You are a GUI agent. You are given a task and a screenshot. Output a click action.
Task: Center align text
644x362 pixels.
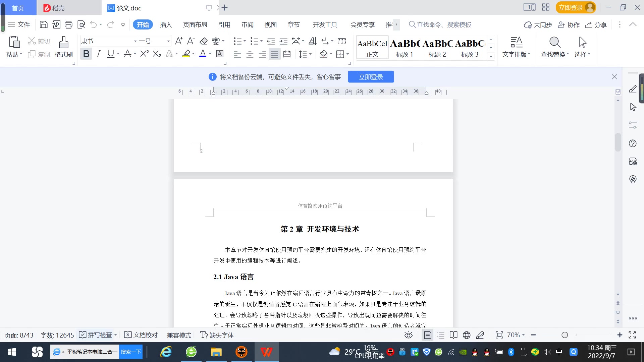(x=250, y=54)
